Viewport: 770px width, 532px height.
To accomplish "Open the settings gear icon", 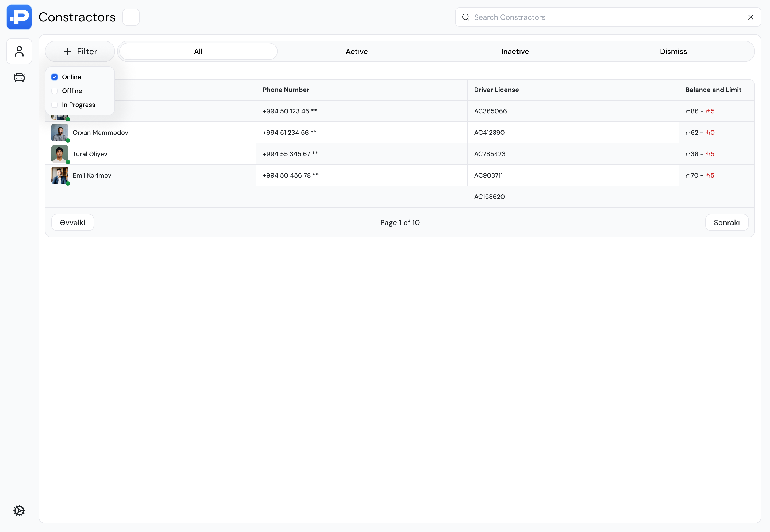I will [x=19, y=510].
